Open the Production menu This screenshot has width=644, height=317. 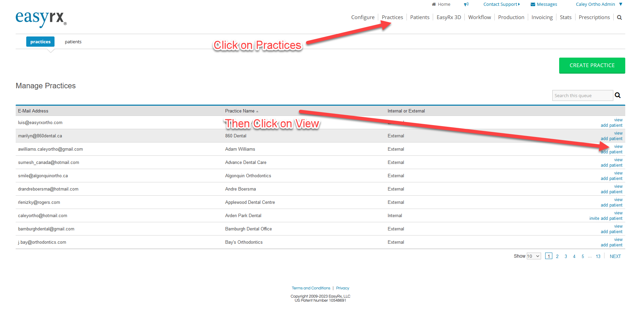point(511,17)
